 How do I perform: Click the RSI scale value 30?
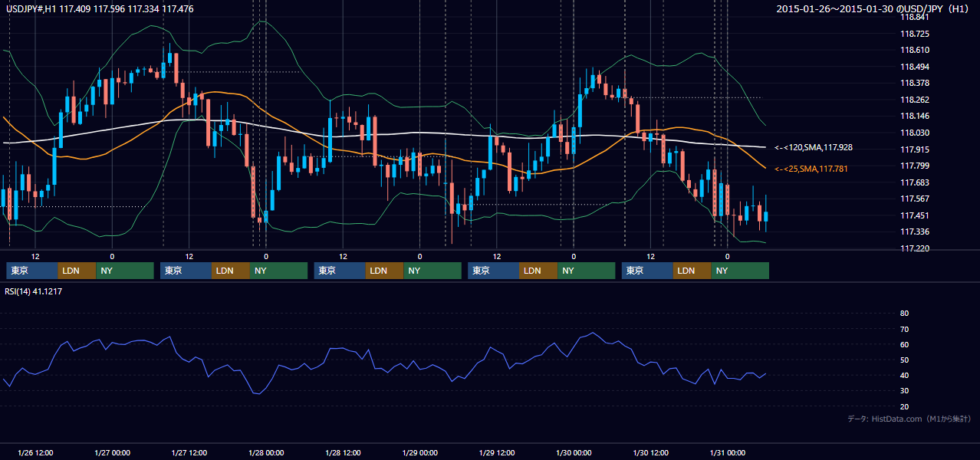point(904,391)
